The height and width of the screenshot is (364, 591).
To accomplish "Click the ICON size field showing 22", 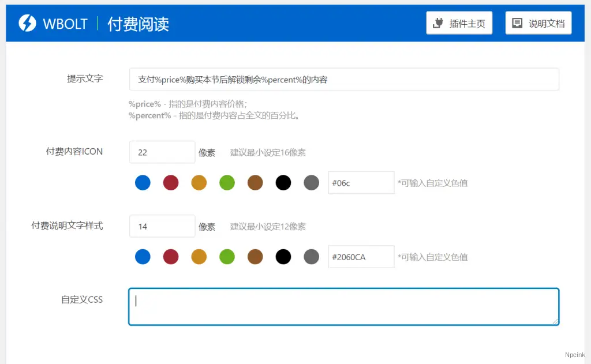I will point(162,152).
